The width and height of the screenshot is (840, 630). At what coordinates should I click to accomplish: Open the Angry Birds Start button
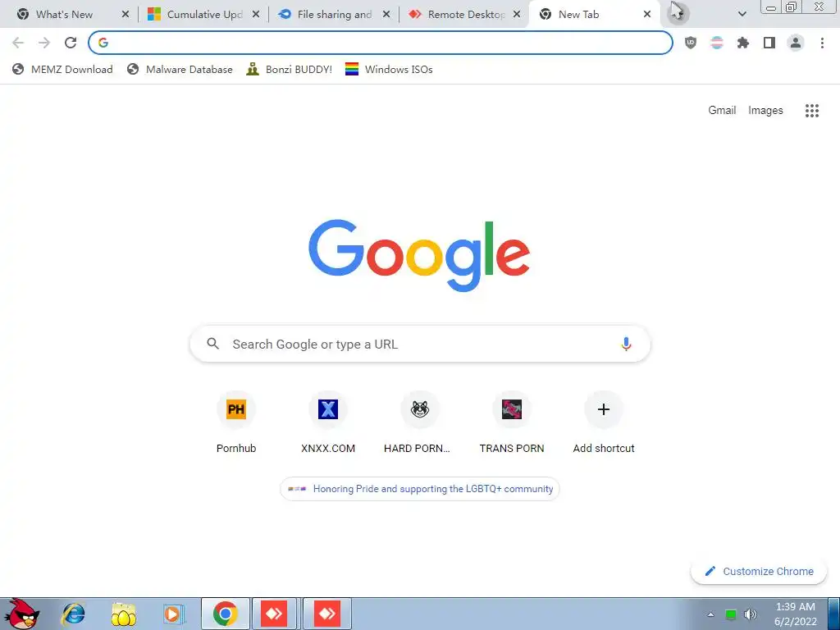click(21, 614)
